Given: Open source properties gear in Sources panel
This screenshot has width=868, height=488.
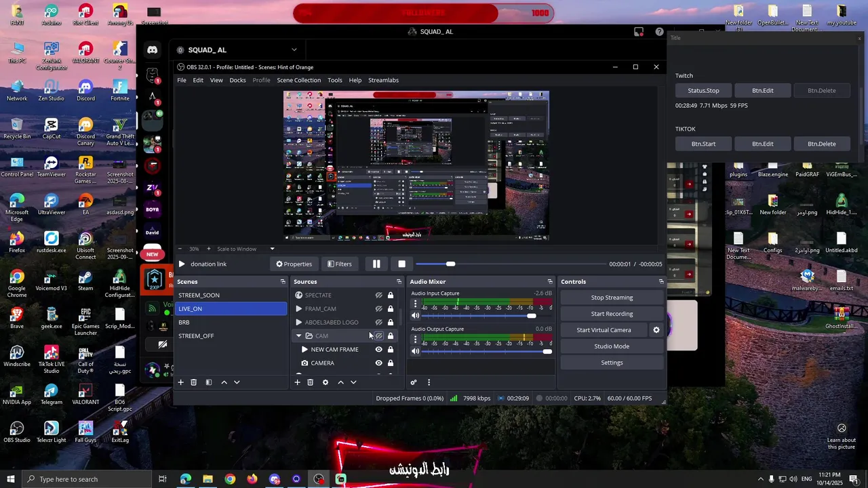Looking at the screenshot, I should (325, 382).
